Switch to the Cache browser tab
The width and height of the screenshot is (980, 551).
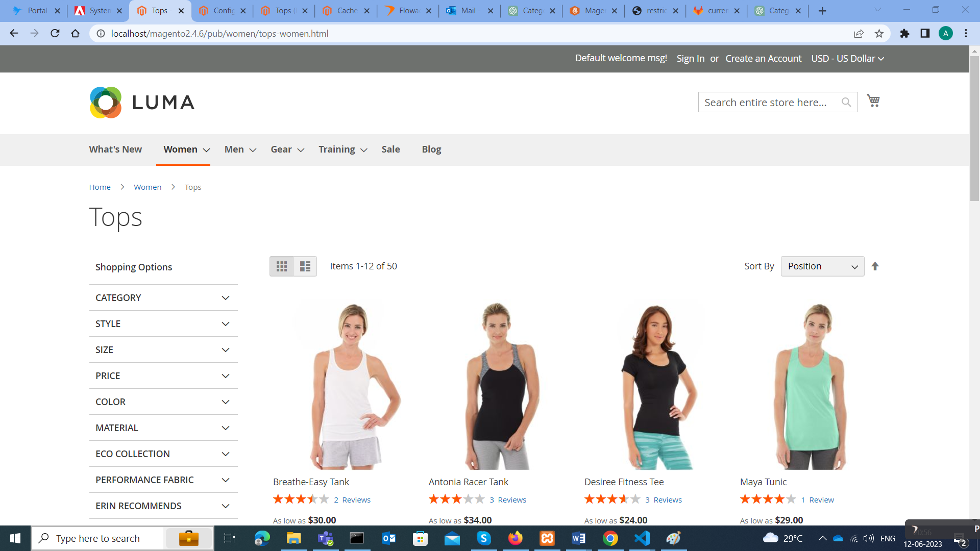(x=346, y=10)
